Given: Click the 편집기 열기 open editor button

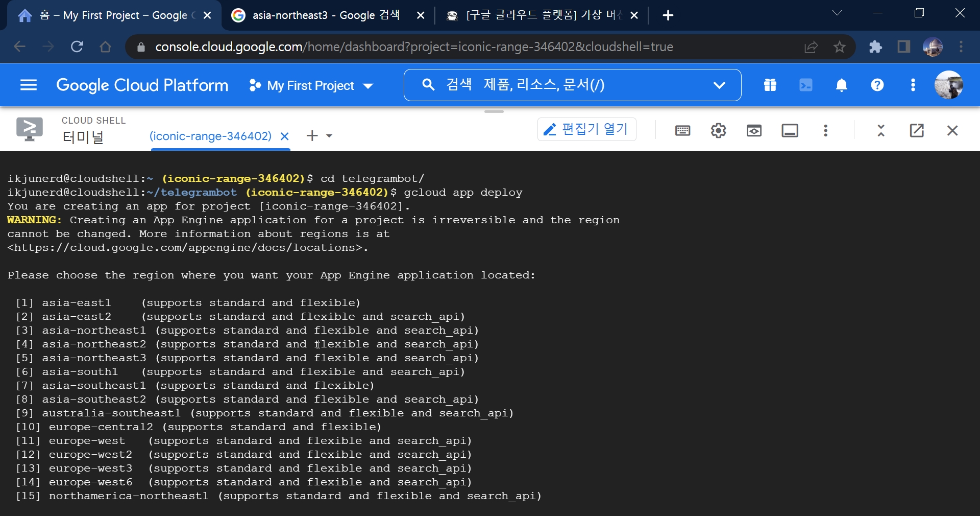Looking at the screenshot, I should coord(586,129).
